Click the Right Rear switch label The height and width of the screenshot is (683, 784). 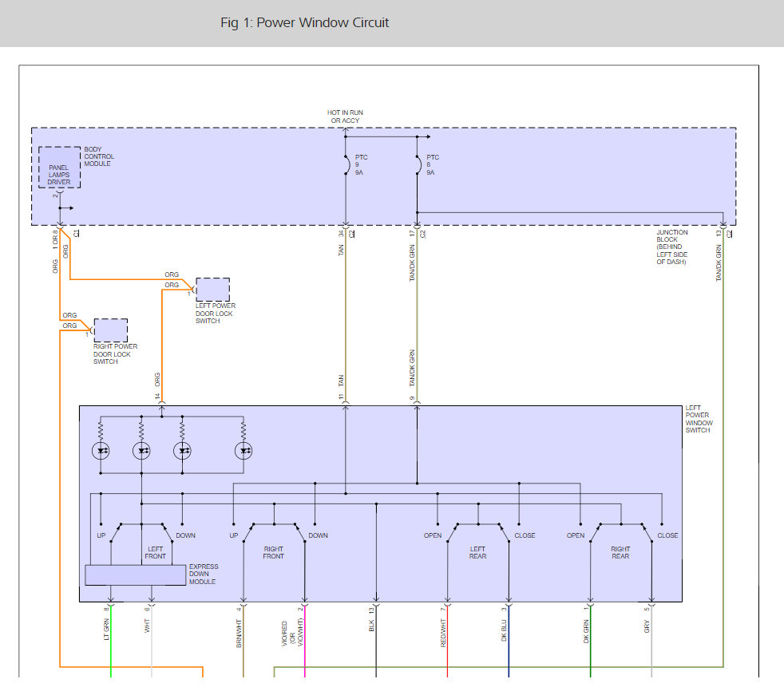[x=620, y=552]
